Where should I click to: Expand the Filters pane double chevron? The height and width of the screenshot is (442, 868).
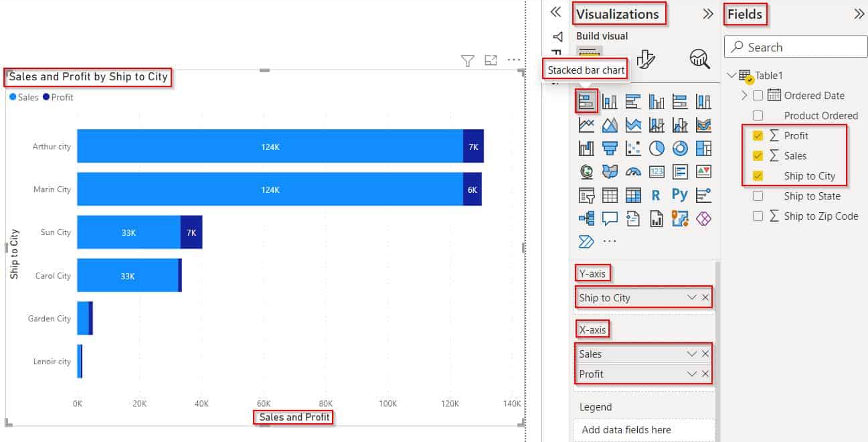tap(555, 12)
